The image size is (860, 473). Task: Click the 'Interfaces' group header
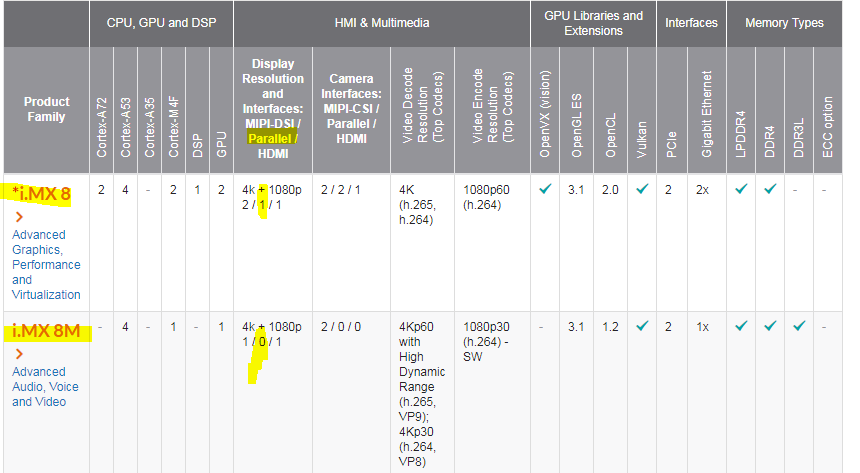point(691,23)
